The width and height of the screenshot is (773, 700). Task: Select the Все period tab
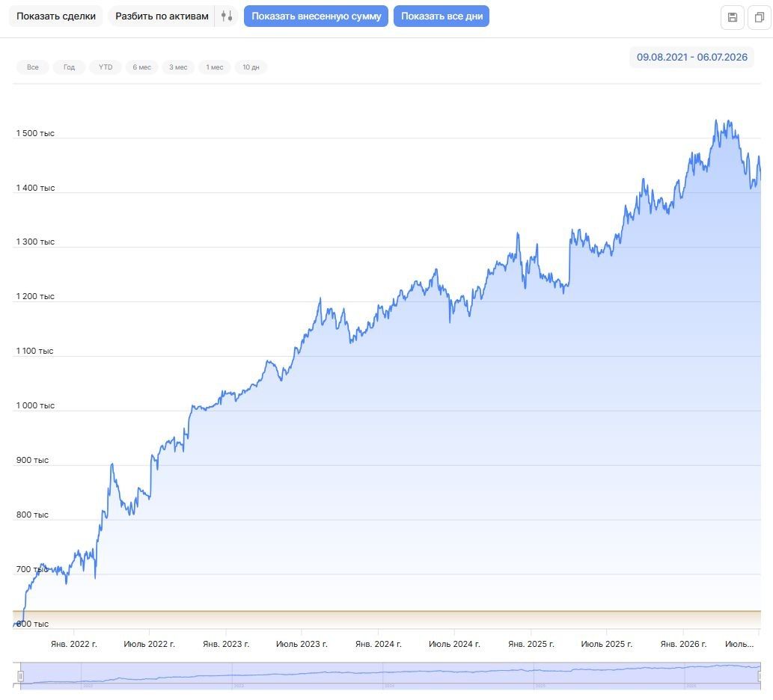point(32,67)
